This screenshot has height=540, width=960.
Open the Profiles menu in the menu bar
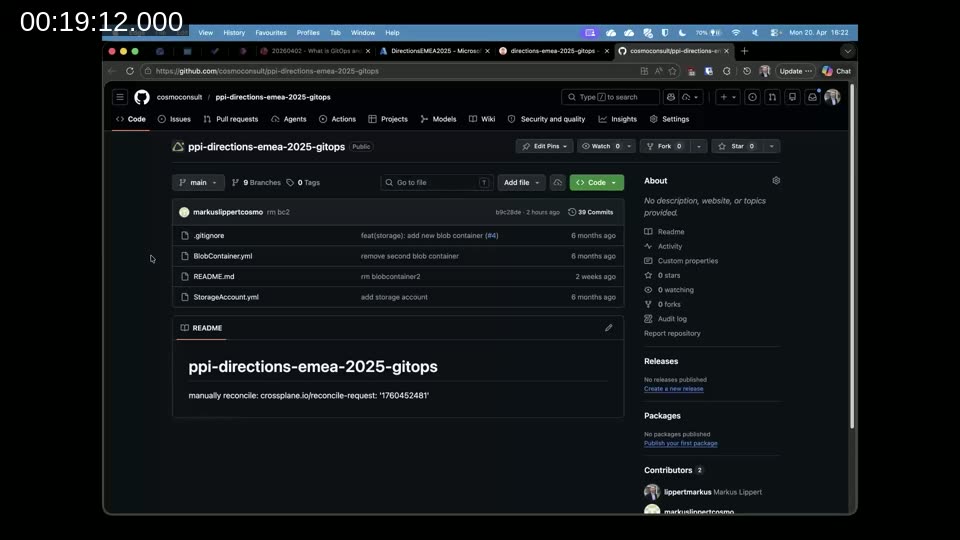[308, 32]
